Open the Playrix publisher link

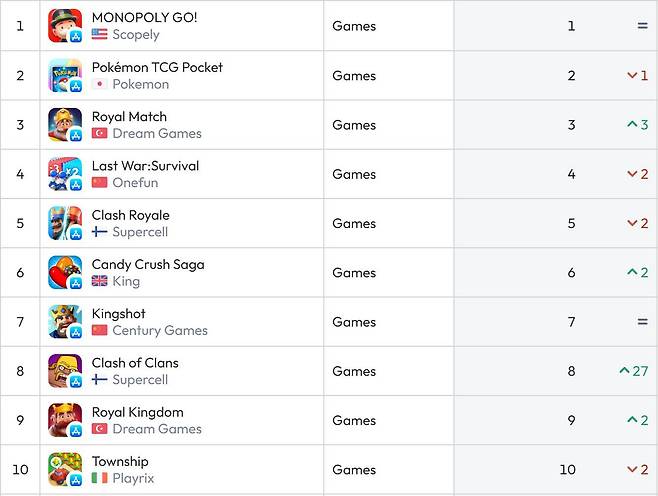[133, 479]
